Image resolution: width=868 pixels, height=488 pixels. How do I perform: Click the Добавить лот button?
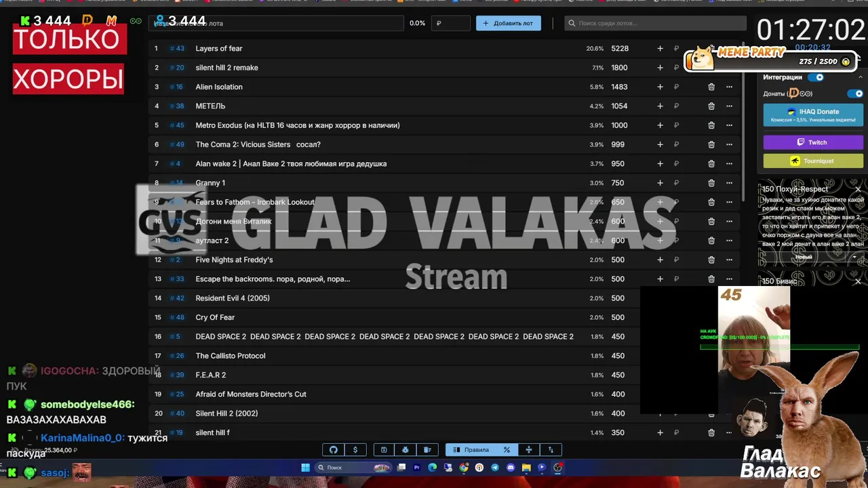[x=509, y=23]
